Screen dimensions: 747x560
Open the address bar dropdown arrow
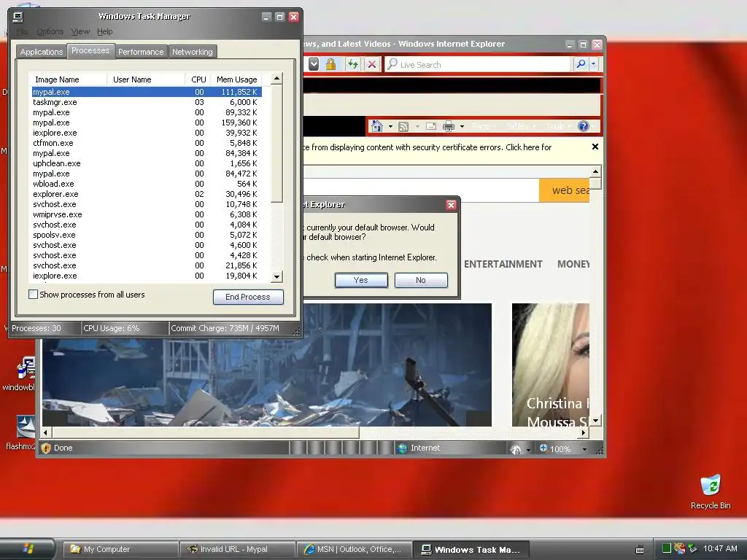[x=314, y=64]
